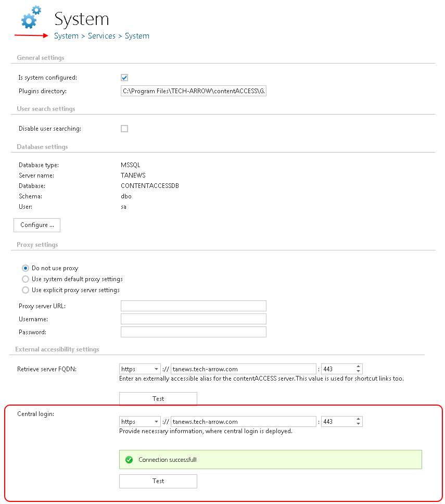Click Central login hostname field
This screenshot has width=445, height=504.
pos(243,422)
